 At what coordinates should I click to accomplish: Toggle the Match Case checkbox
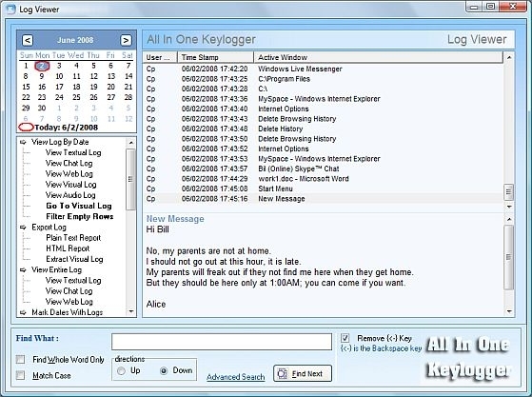(20, 375)
